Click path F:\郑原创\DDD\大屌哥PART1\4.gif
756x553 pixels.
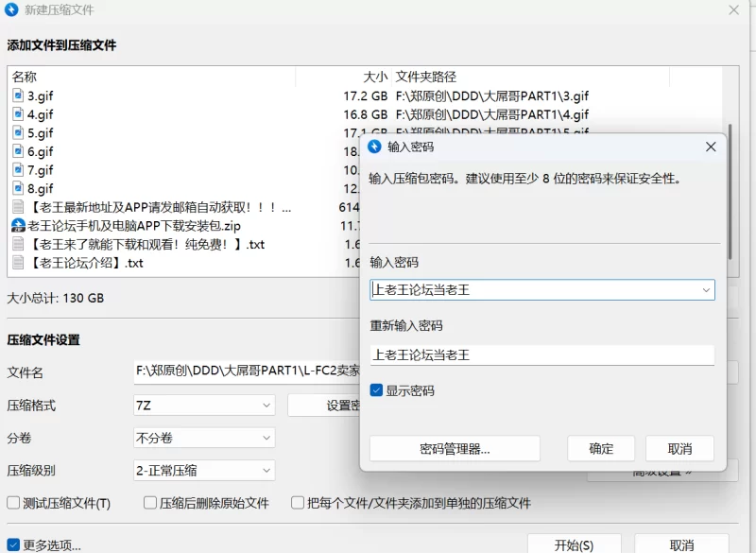(x=491, y=114)
